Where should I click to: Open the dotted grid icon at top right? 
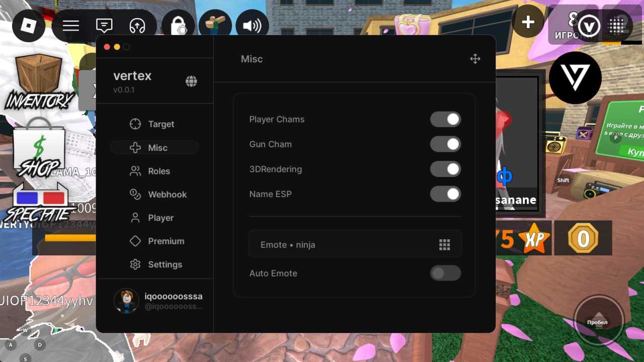pyautogui.click(x=616, y=26)
